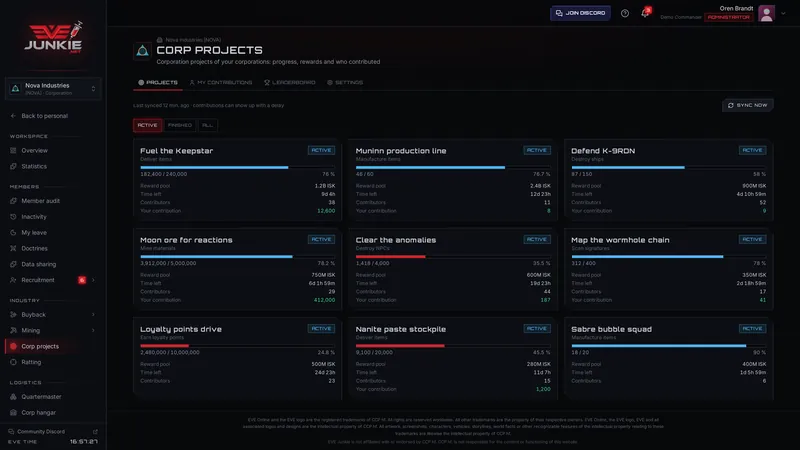Viewport: 800px width, 450px height.
Task: Select the All filter toggle
Action: click(208, 126)
